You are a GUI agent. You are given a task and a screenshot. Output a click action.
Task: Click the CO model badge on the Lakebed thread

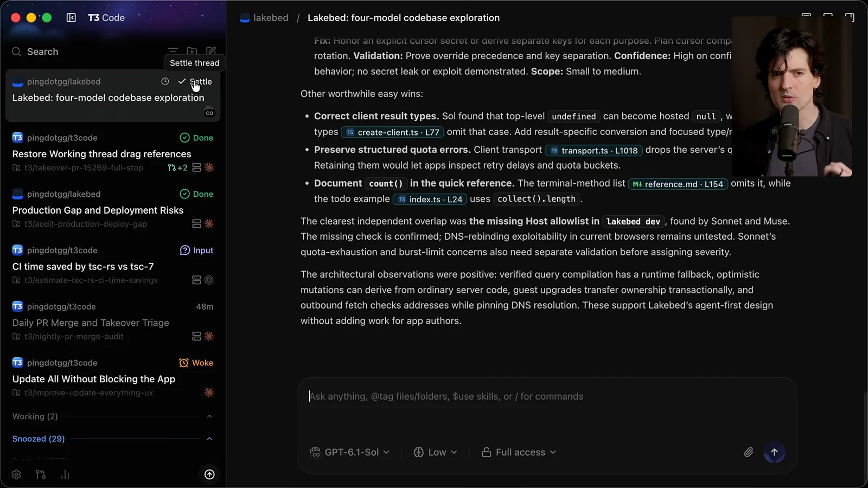[209, 113]
